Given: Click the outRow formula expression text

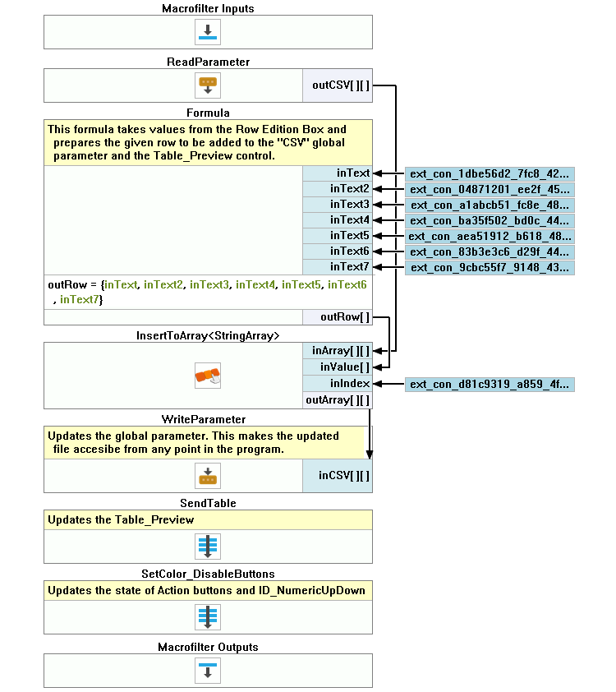Looking at the screenshot, I should (207, 292).
